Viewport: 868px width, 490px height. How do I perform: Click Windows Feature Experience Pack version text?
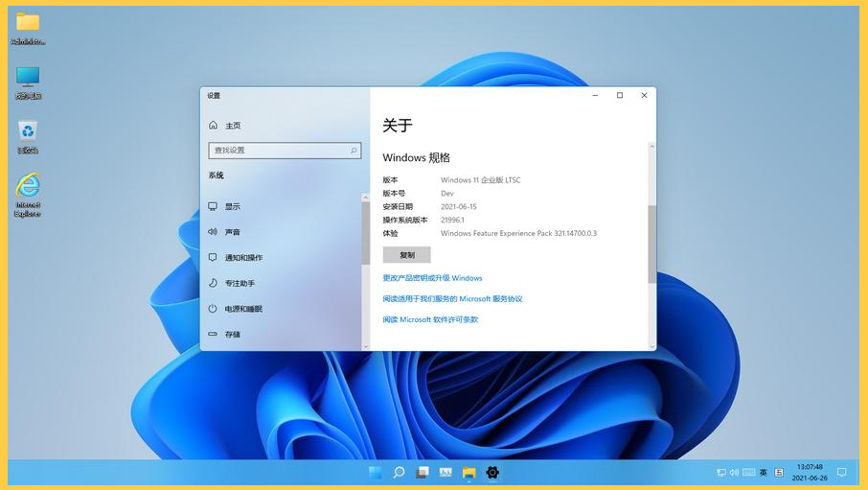coord(518,233)
